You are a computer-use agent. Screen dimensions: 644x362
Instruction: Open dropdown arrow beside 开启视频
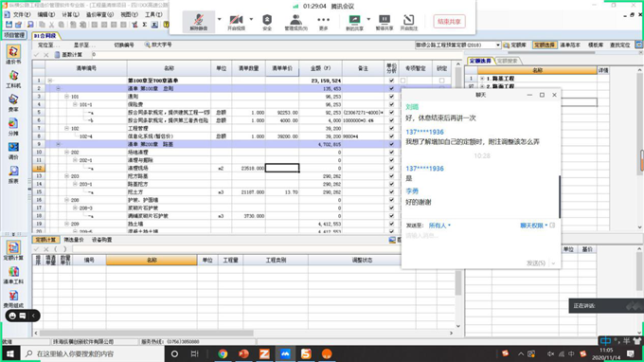point(251,19)
